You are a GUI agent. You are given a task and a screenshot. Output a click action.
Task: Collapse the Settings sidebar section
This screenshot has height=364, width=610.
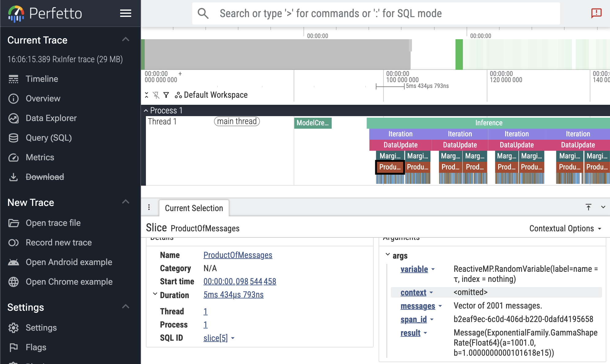126,307
